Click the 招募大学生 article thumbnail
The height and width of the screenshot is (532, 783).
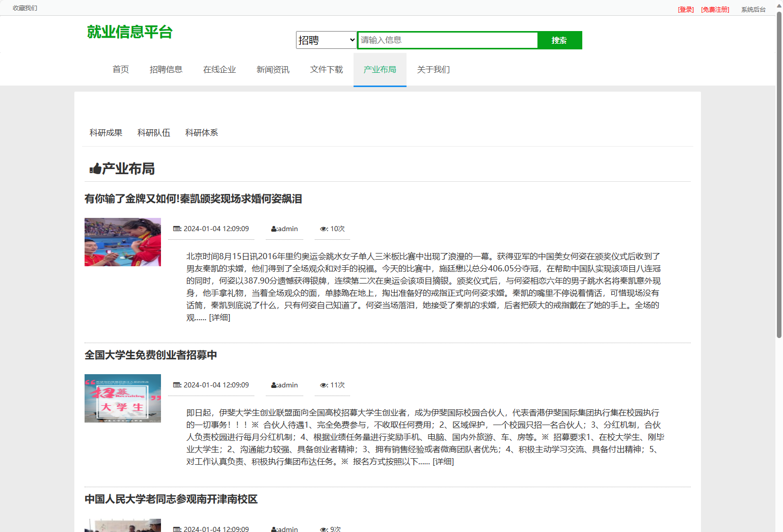click(122, 398)
